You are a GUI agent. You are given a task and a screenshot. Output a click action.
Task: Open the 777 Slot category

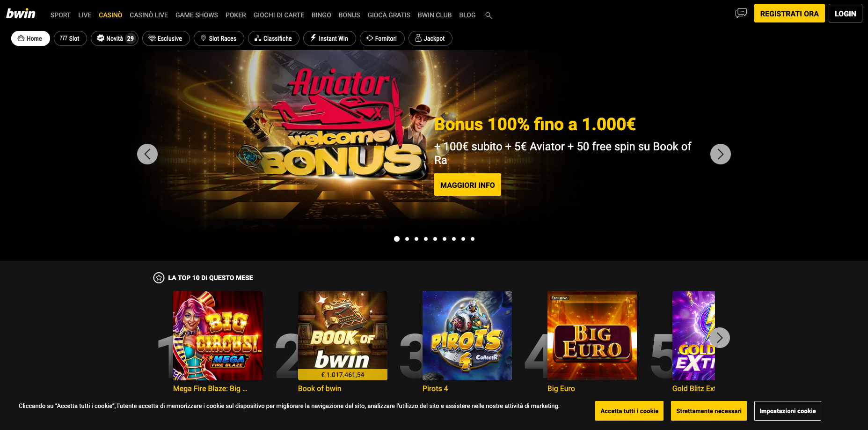pyautogui.click(x=70, y=38)
